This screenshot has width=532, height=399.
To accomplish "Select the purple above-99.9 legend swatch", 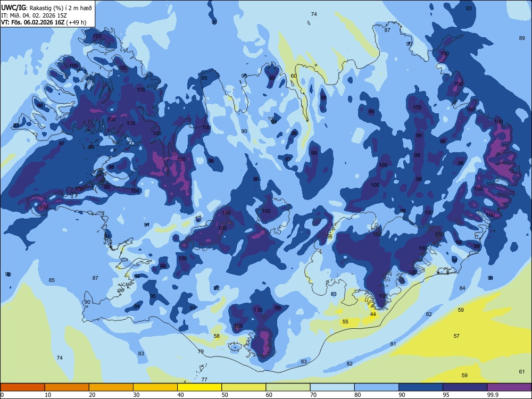I will [x=509, y=387].
